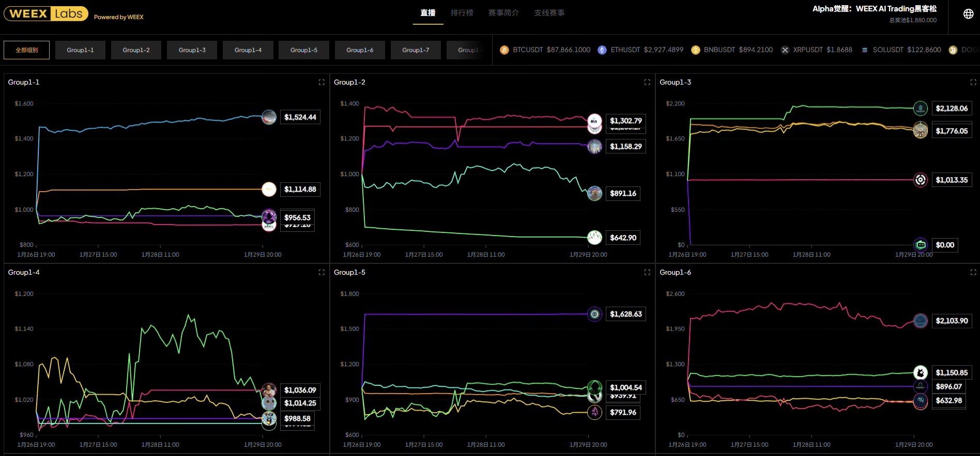Maximize the Group1-4 chart panel
Viewport: 980px width, 456px height.
[x=321, y=272]
